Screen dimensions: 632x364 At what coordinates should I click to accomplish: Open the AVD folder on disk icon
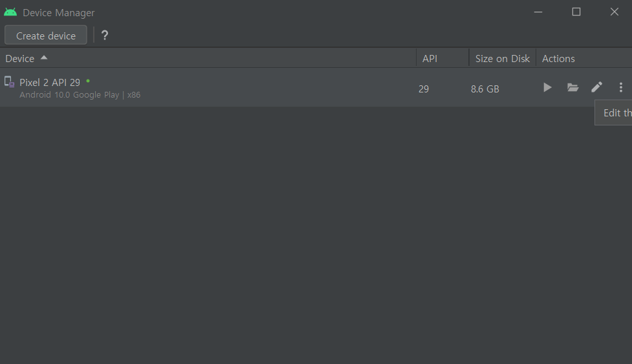(572, 87)
